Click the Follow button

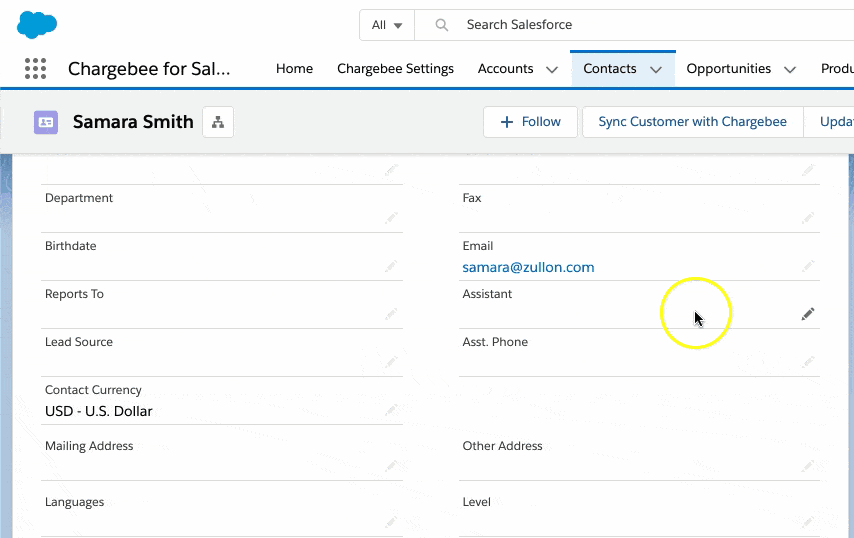coord(530,122)
